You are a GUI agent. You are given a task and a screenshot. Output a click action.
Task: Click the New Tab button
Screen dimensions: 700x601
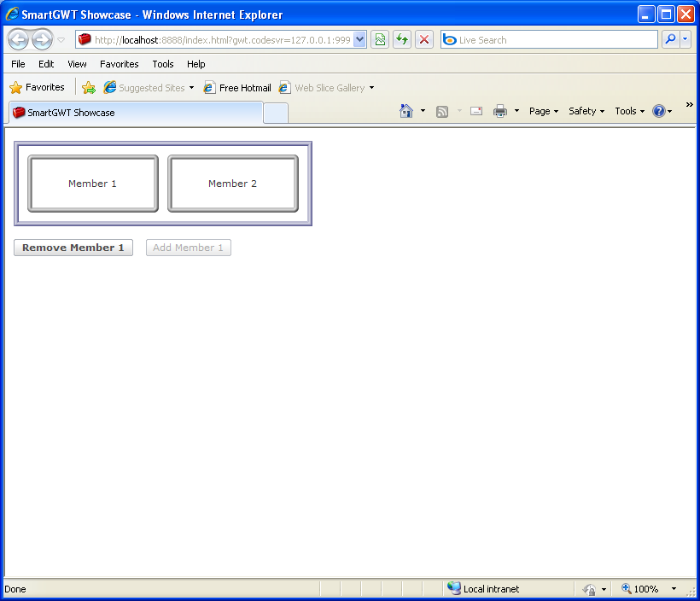(x=276, y=114)
